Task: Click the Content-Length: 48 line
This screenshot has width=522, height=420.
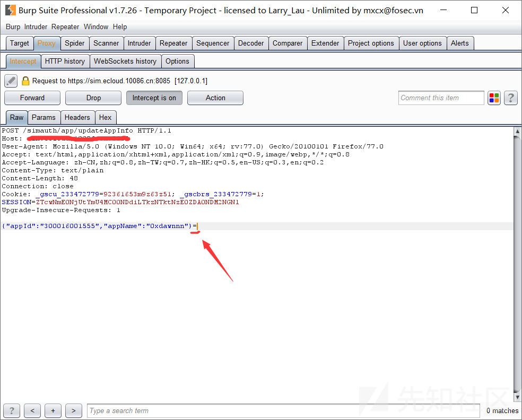Action: [x=40, y=178]
